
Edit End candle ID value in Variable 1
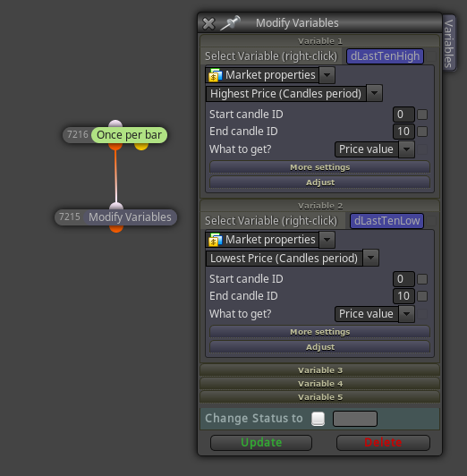coord(403,132)
